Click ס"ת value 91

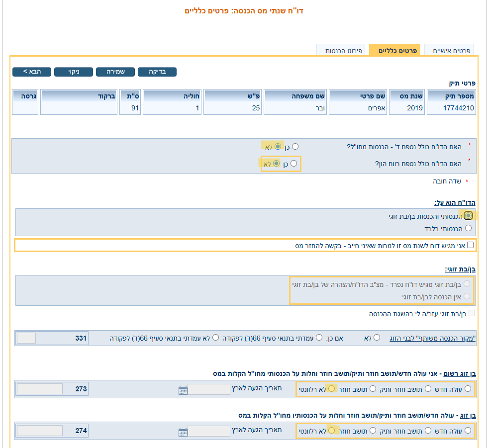(135, 108)
